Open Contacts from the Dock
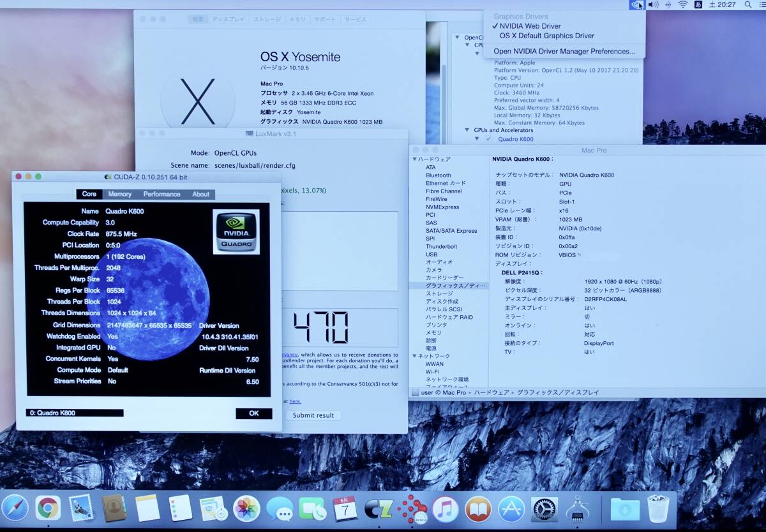The image size is (766, 532). coord(114,508)
